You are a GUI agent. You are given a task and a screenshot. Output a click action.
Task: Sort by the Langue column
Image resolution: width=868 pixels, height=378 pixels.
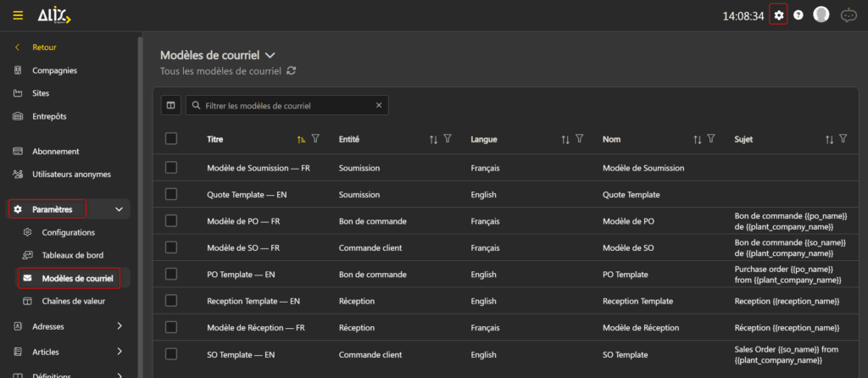(x=565, y=139)
